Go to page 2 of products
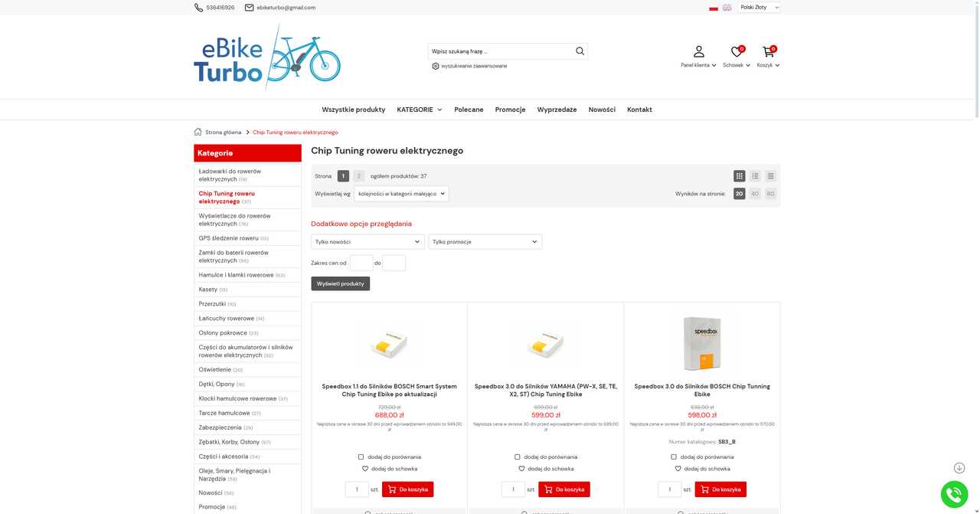This screenshot has height=514, width=980. tap(359, 176)
